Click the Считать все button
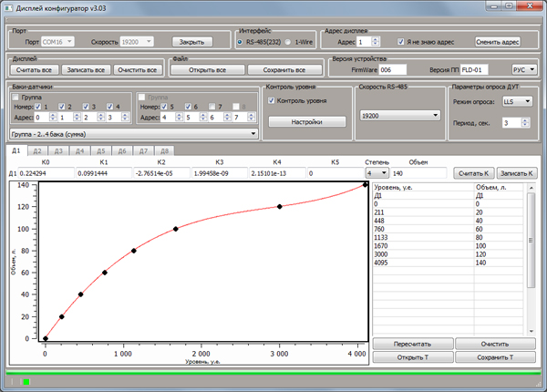547x392 pixels. click(x=35, y=70)
